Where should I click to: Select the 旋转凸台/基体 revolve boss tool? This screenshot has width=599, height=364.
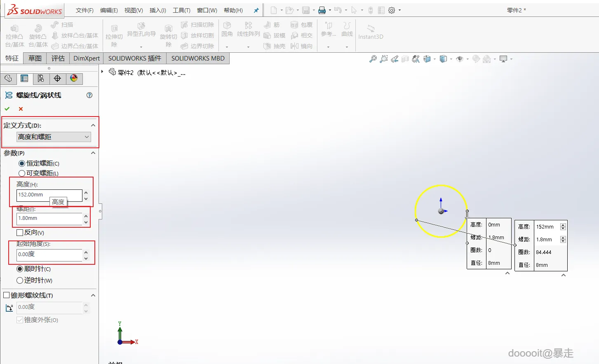click(x=38, y=36)
